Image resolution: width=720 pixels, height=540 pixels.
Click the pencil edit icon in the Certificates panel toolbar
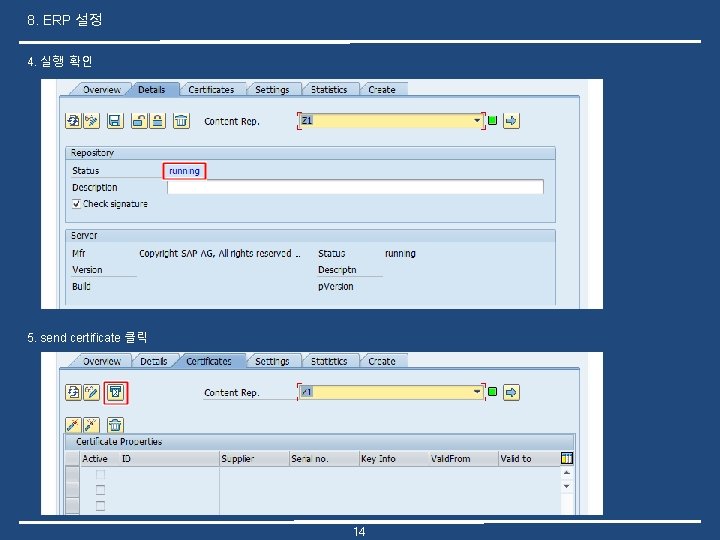tap(92, 393)
